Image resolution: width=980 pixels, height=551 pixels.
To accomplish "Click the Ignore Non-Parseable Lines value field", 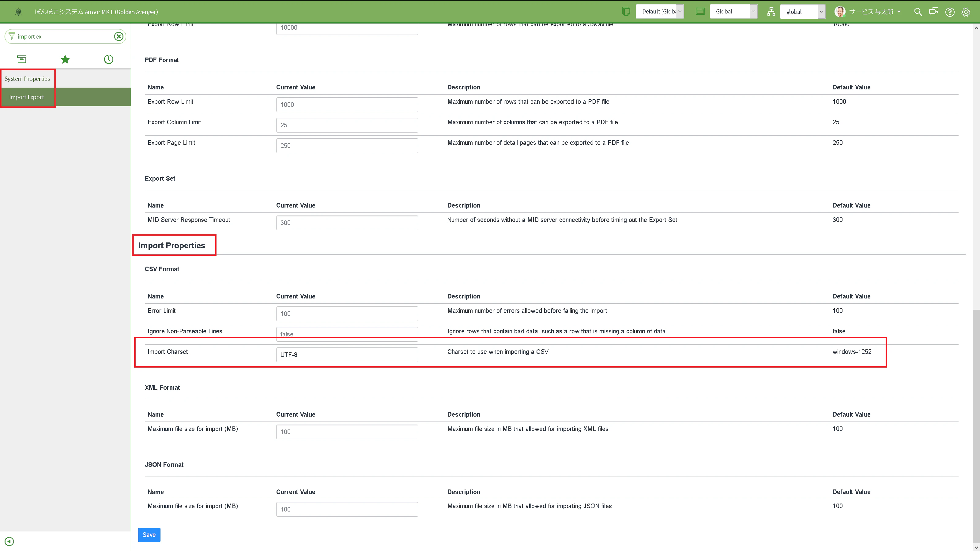I will coord(347,334).
